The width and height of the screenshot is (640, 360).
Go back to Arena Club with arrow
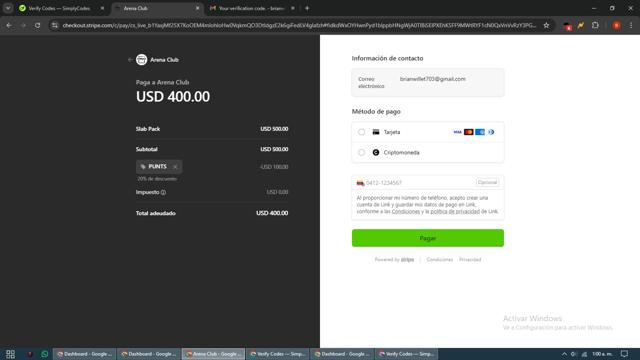coord(130,60)
